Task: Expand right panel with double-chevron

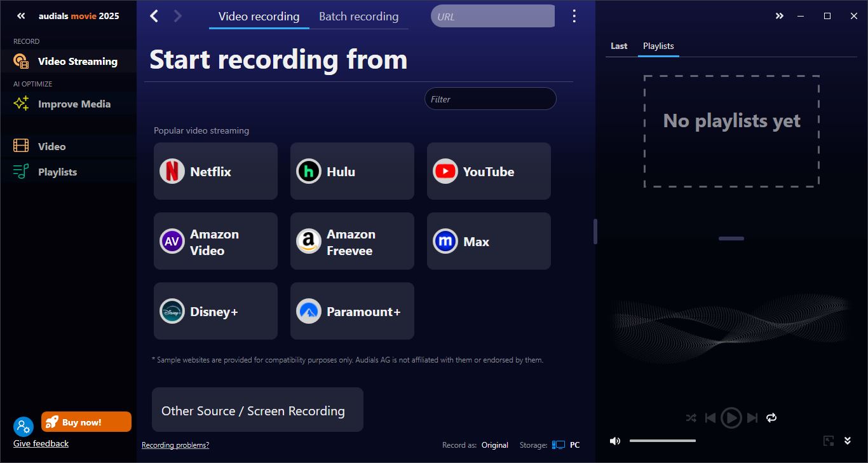Action: (780, 16)
